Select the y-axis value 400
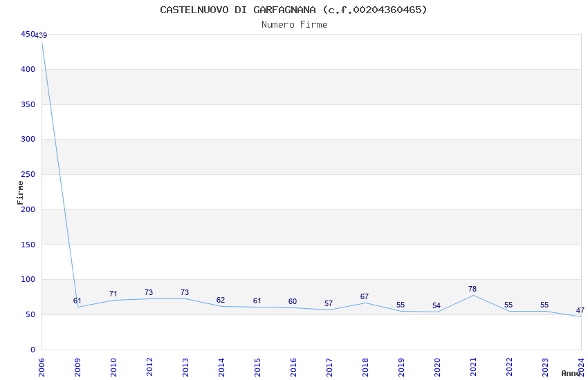This screenshot has height=380, width=588. point(28,69)
